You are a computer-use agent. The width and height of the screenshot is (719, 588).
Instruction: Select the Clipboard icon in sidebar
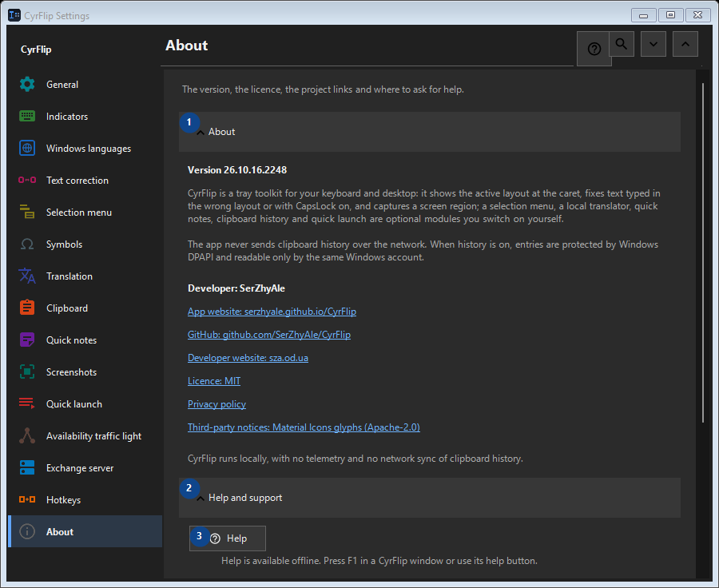tap(27, 308)
